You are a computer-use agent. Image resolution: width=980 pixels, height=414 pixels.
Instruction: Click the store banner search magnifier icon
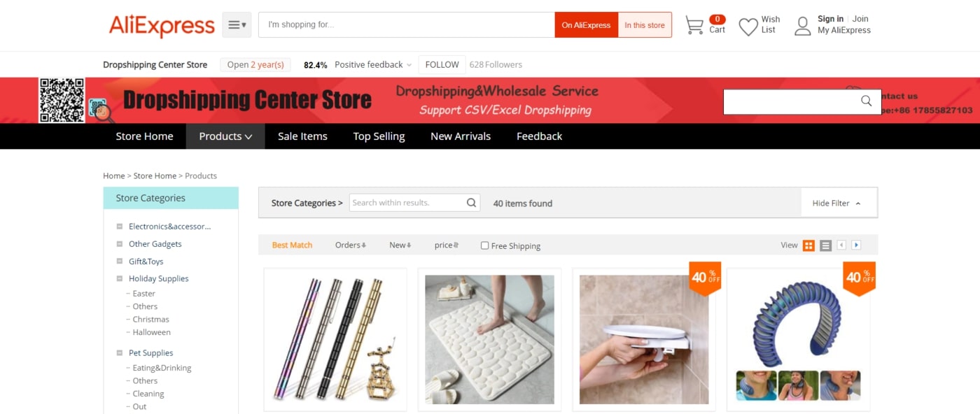tap(866, 101)
